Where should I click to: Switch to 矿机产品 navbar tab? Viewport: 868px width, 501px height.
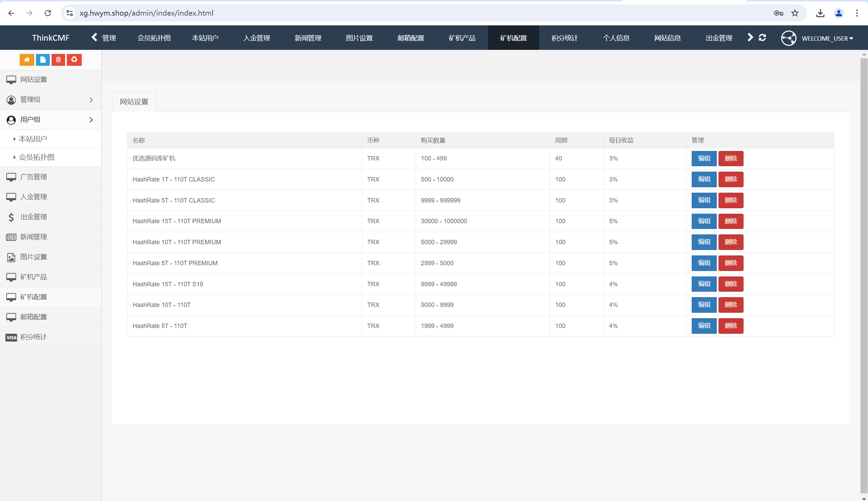[462, 38]
